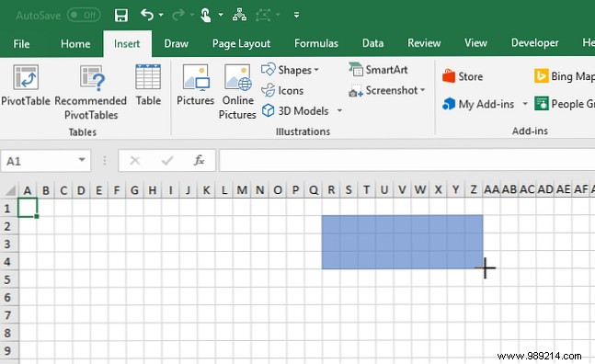Click the Touch/Mouse mode hand icon
Viewport: 595px width, 364px height.
205,15
